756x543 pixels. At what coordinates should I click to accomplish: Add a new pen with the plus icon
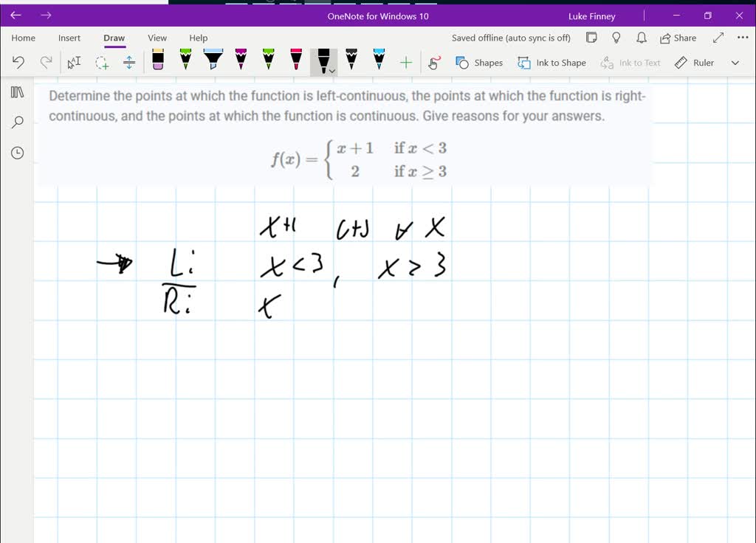[x=405, y=62]
